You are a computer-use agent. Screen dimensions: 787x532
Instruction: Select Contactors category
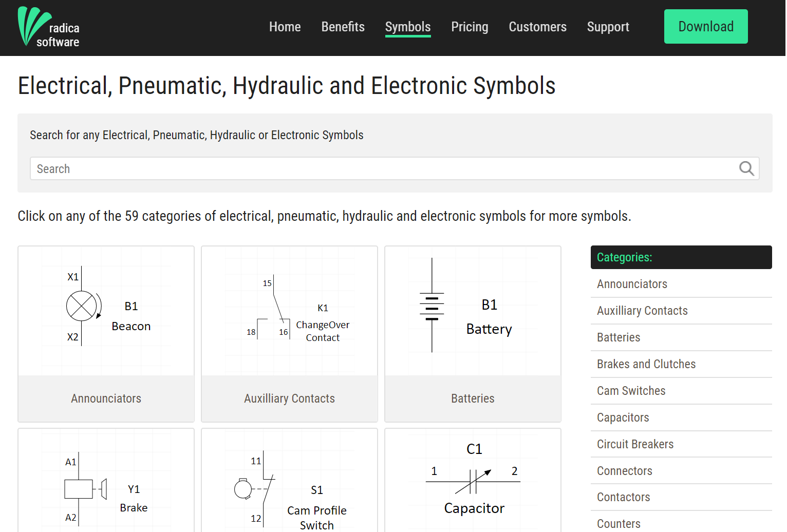click(681, 497)
